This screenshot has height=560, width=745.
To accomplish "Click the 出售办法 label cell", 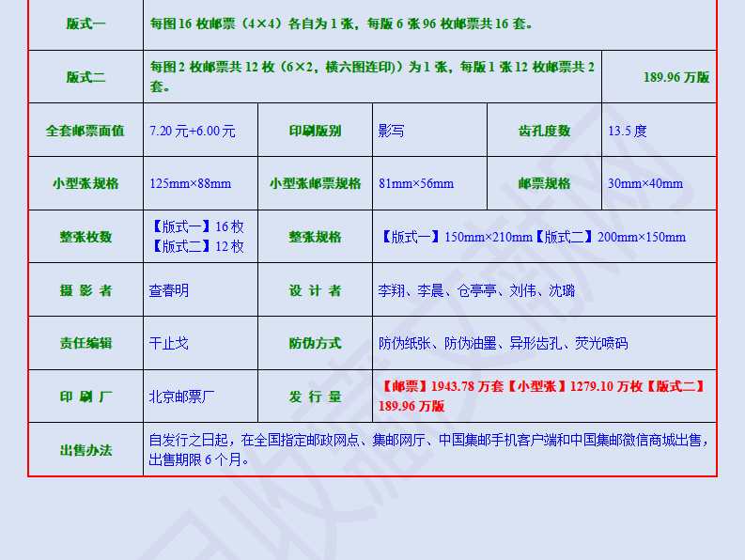I will click(x=85, y=451).
